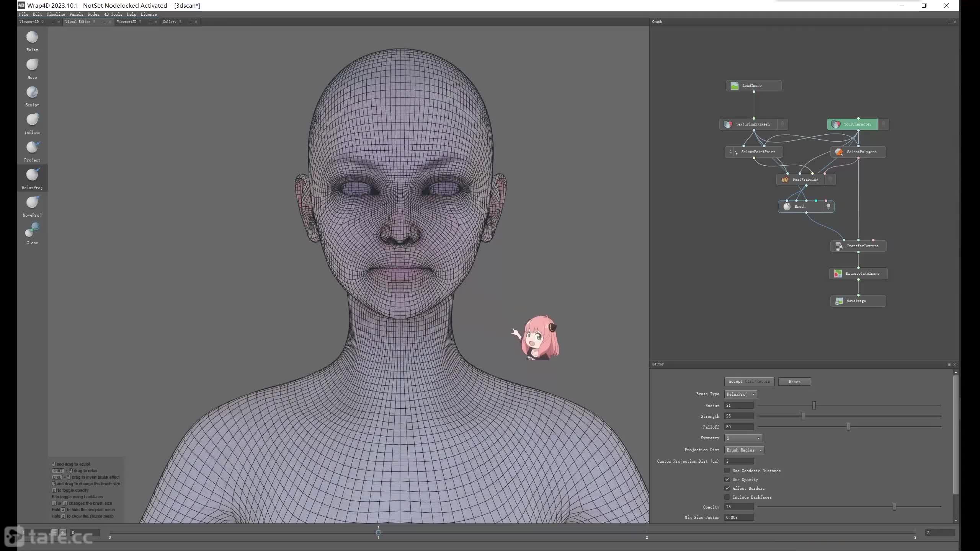Toggle FastWrapping node visibility bulb

coord(830,179)
